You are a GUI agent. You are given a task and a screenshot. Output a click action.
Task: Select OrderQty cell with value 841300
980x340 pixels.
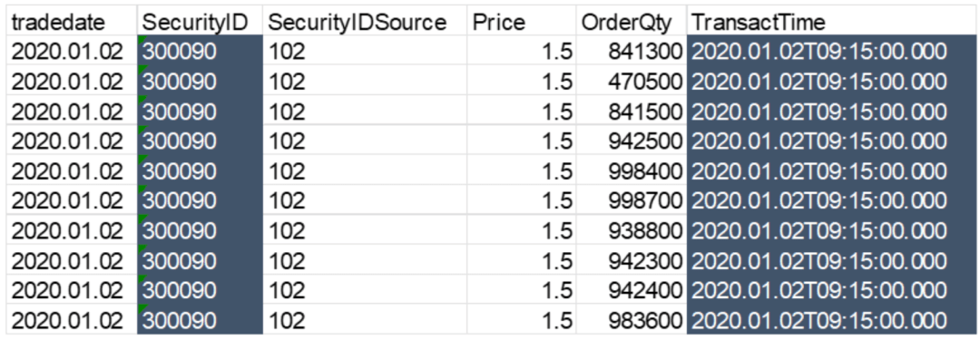point(632,52)
